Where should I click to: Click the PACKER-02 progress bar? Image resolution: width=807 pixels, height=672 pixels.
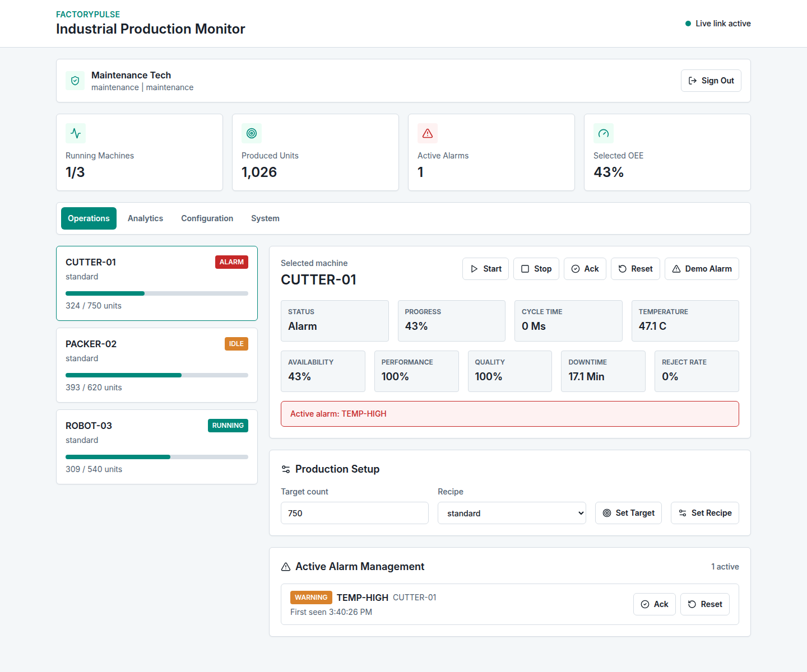pyautogui.click(x=157, y=375)
